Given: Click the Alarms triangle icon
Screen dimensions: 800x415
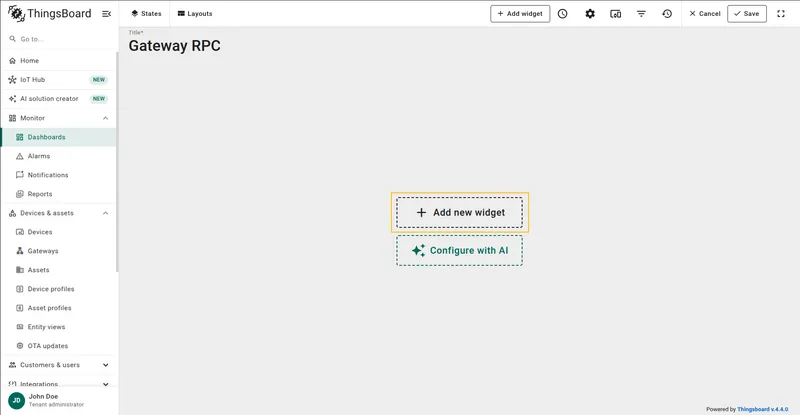Looking at the screenshot, I should click(x=20, y=156).
